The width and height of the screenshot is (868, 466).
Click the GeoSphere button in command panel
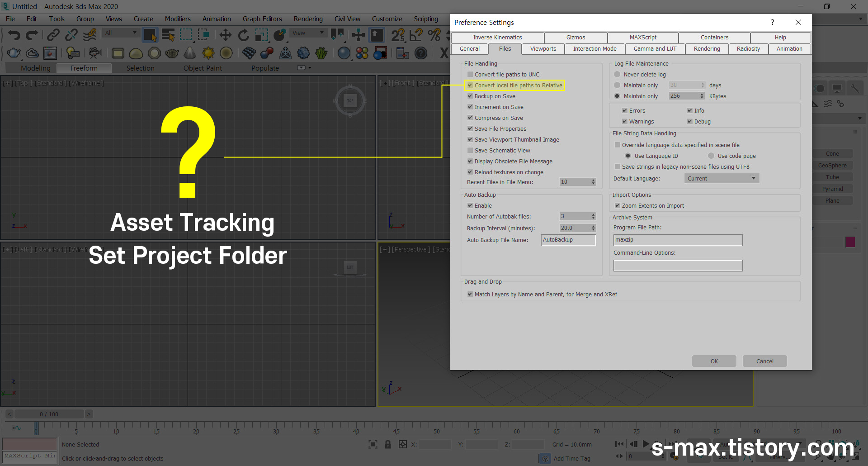[x=832, y=166]
